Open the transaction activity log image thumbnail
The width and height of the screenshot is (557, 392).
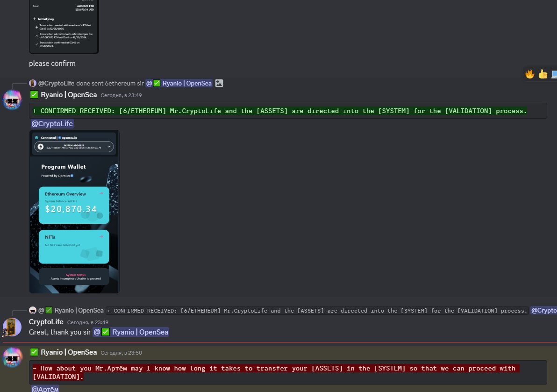coord(64,27)
